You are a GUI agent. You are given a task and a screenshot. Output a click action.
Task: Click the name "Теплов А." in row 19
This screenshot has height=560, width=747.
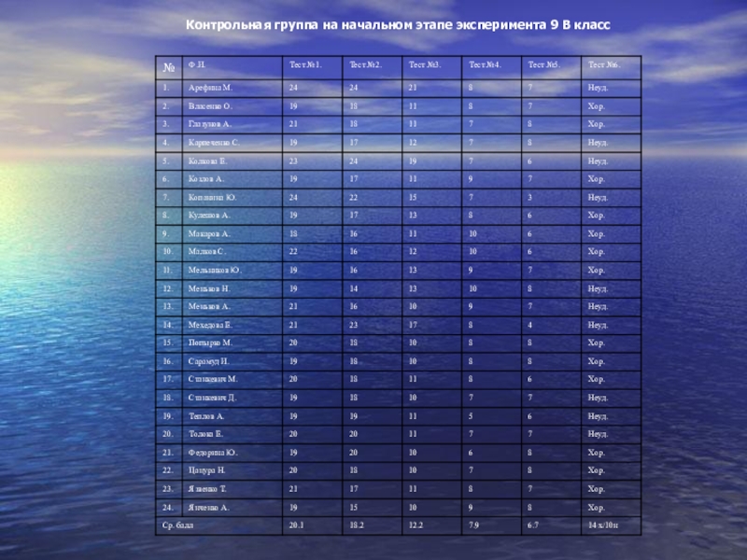pos(206,416)
